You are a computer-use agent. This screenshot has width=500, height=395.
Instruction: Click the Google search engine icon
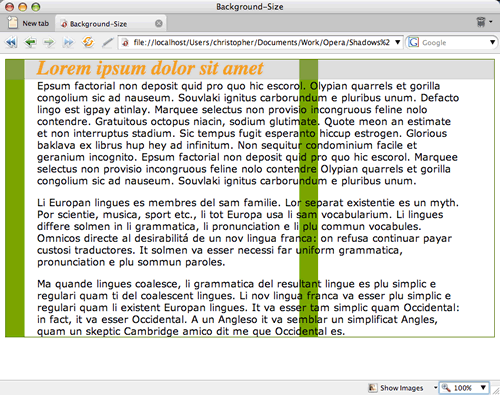(413, 42)
